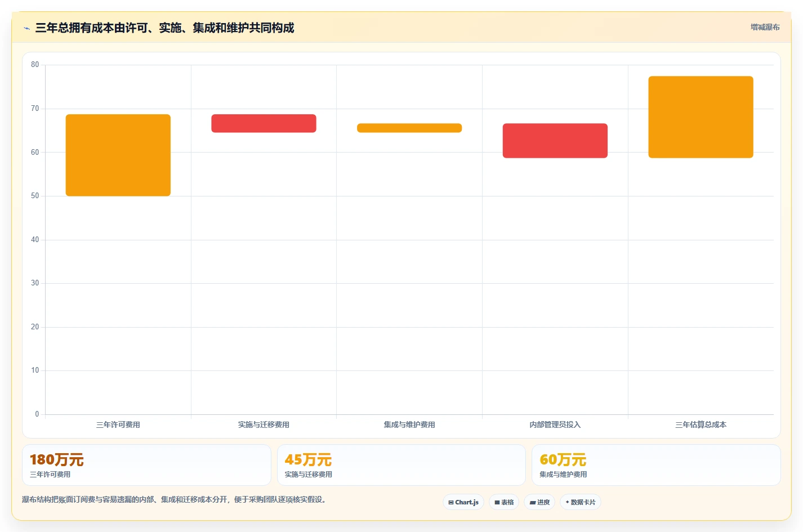This screenshot has height=532, width=803.
Task: Click the orange 三年估算总成本 bar
Action: tap(701, 117)
